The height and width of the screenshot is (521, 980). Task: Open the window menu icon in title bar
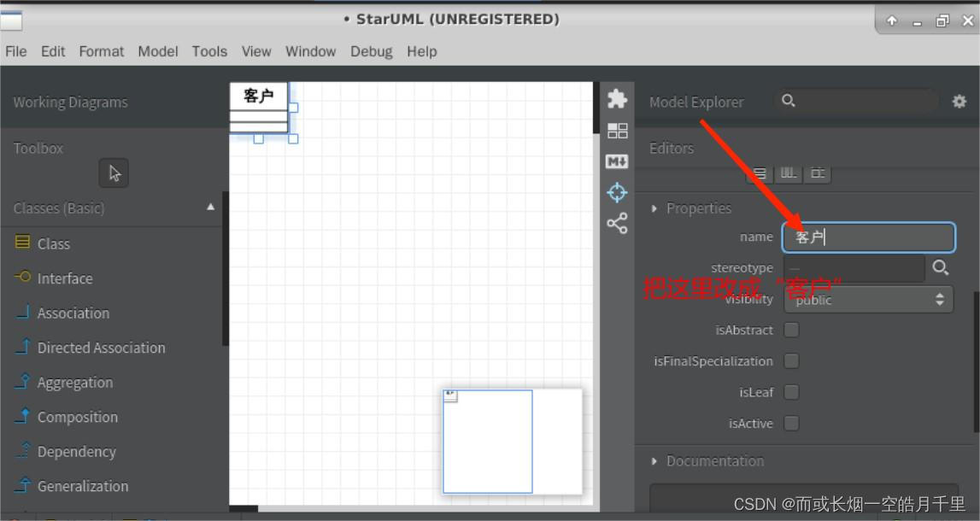tap(11, 20)
